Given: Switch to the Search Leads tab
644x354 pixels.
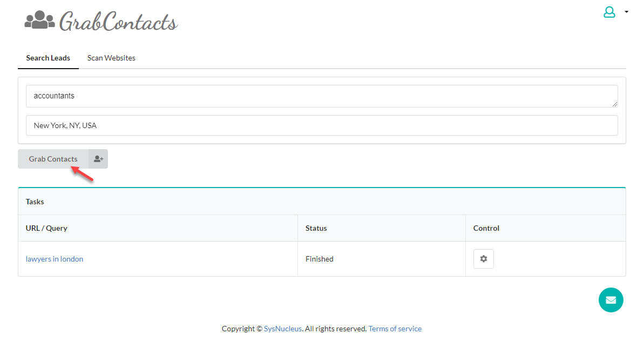Looking at the screenshot, I should coord(48,58).
